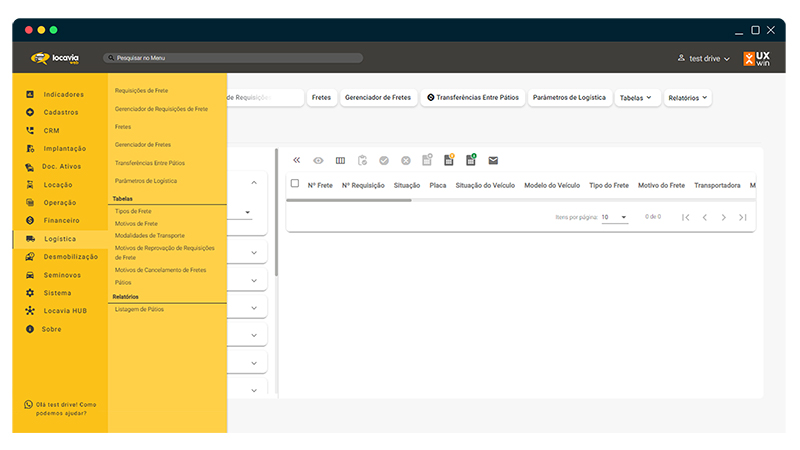Open Pátios table in submenu
The height and width of the screenshot is (450, 800).
click(123, 283)
